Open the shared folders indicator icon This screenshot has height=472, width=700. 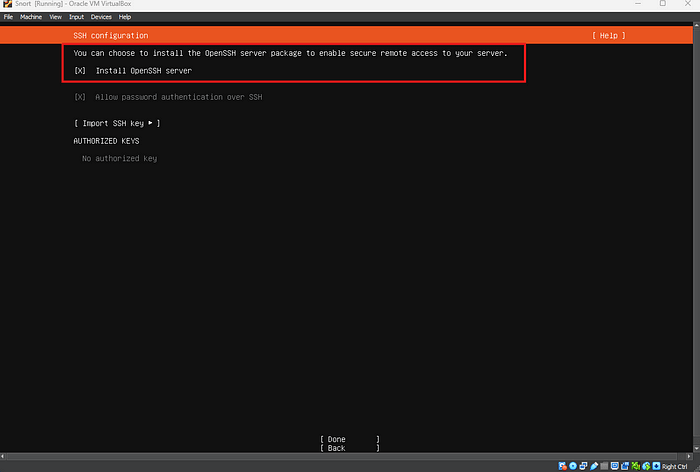click(x=604, y=466)
